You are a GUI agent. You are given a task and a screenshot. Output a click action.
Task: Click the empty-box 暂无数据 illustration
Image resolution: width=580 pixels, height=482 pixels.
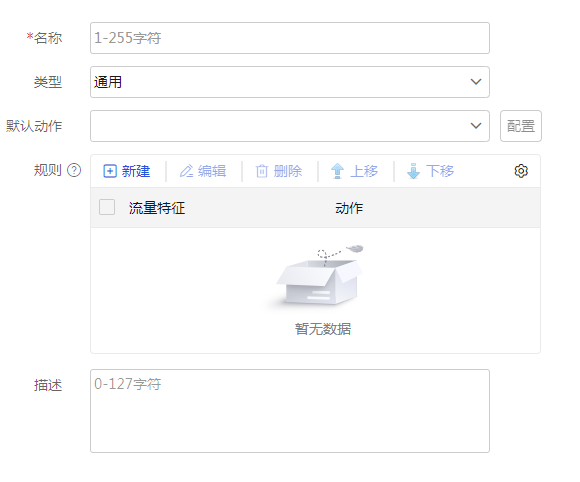tap(320, 277)
